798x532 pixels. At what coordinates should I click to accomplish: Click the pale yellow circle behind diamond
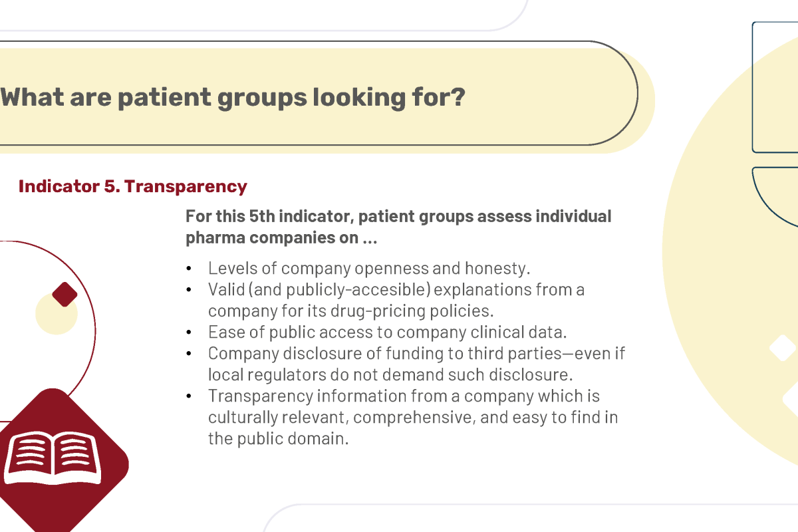56,313
